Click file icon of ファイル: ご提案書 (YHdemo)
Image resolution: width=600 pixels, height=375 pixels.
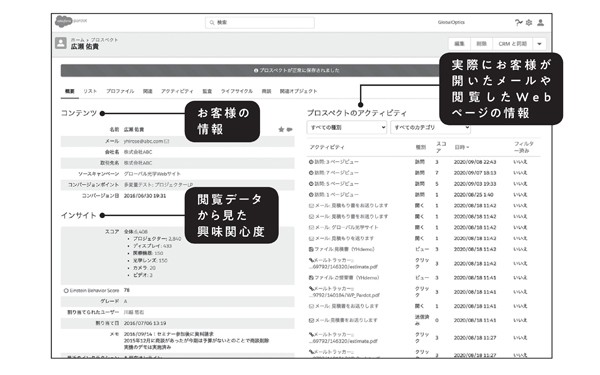coord(311,277)
